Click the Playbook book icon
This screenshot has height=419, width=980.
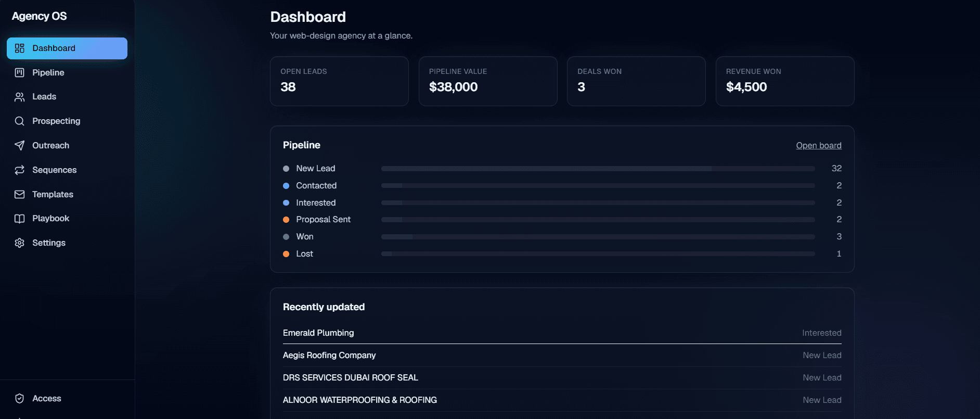click(x=20, y=219)
